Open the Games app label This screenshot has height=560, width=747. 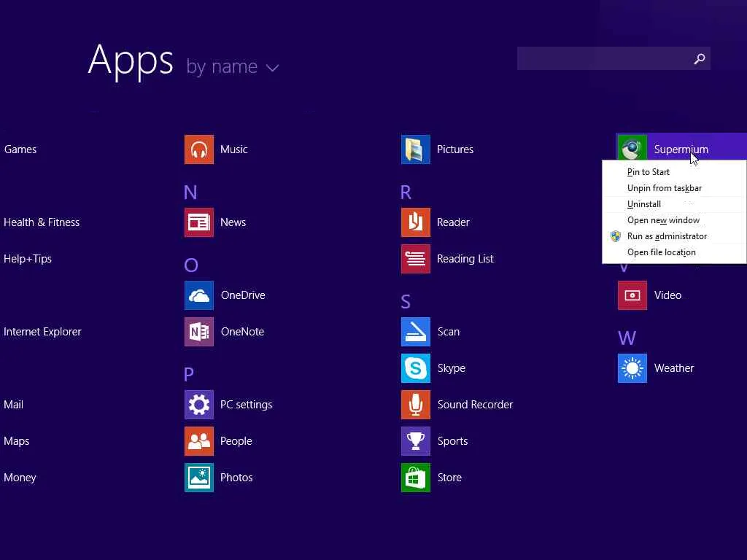(20, 149)
